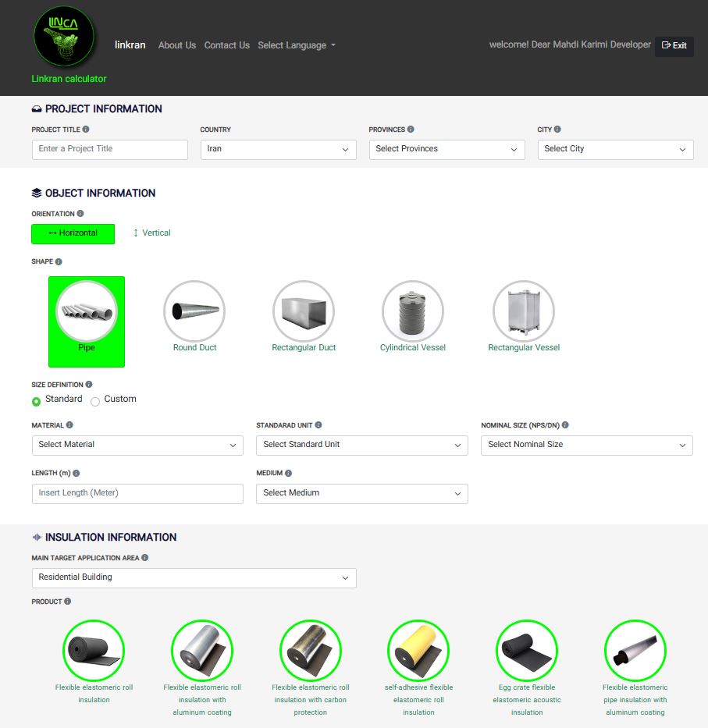
Task: Click the welcome Mahdi Karimi Developer text
Action: point(570,44)
